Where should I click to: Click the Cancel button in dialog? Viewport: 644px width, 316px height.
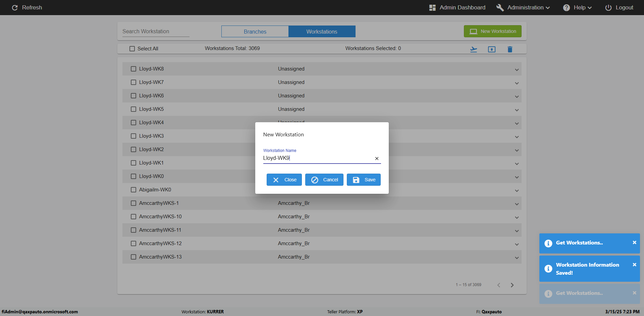pyautogui.click(x=324, y=180)
